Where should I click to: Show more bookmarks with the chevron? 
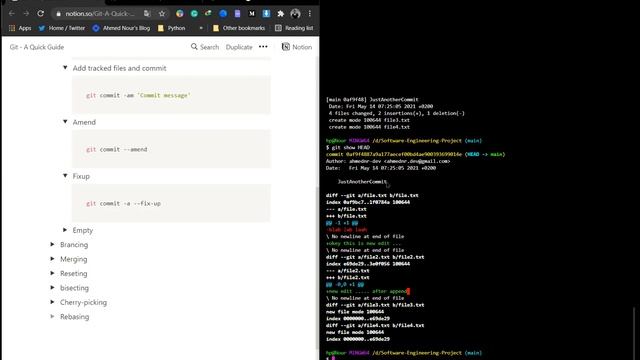point(201,28)
